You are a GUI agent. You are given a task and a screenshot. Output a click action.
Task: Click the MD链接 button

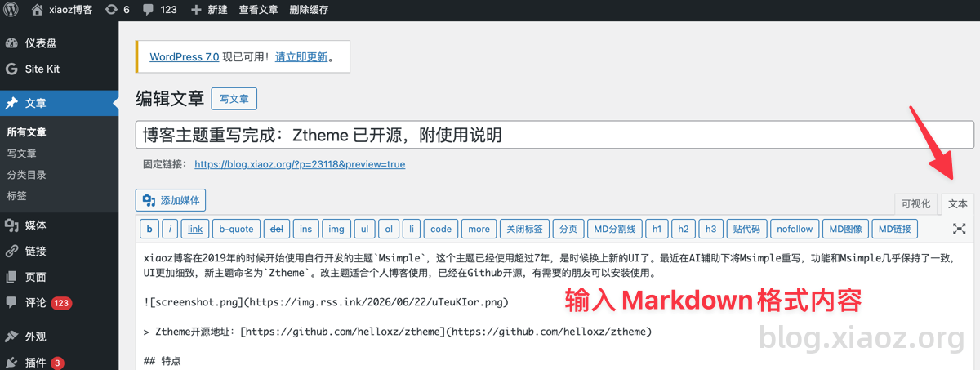point(895,229)
